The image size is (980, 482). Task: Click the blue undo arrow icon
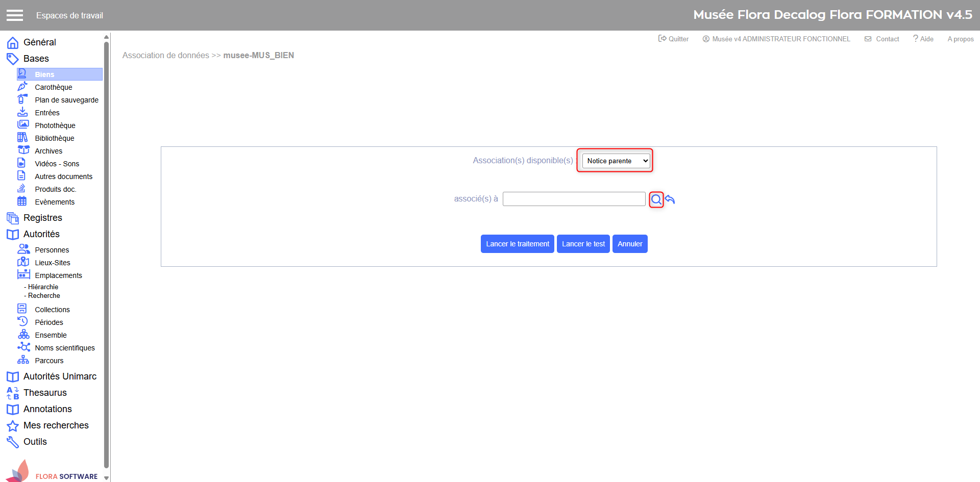670,199
